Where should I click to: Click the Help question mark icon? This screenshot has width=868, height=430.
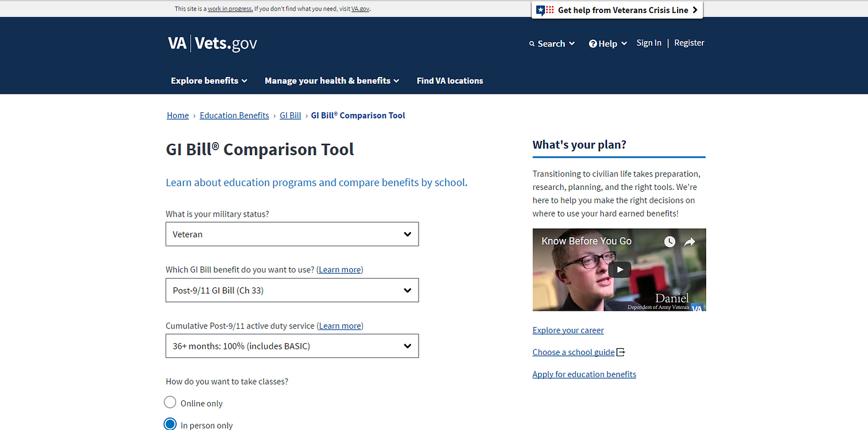[593, 43]
